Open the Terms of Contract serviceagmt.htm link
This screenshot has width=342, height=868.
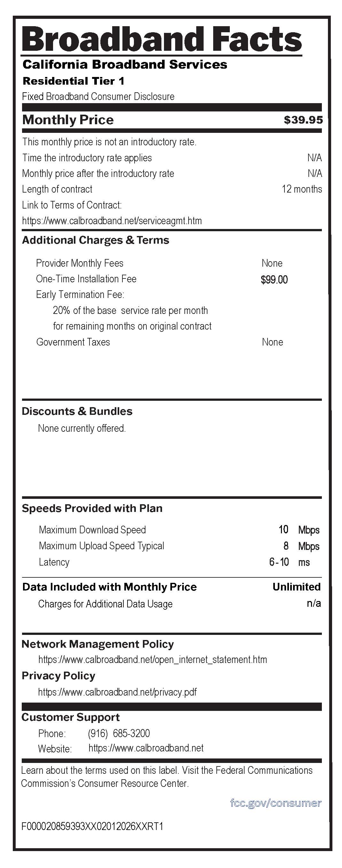click(x=112, y=221)
